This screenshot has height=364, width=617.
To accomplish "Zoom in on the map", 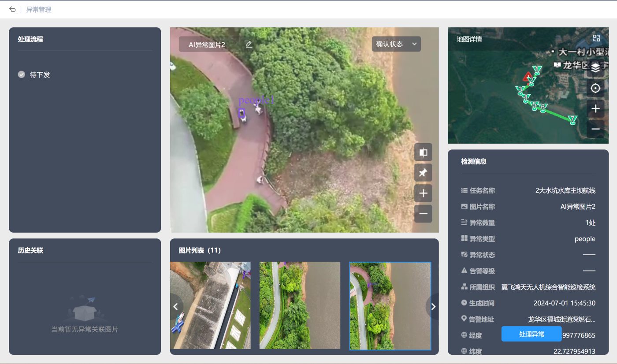I will click(x=595, y=109).
